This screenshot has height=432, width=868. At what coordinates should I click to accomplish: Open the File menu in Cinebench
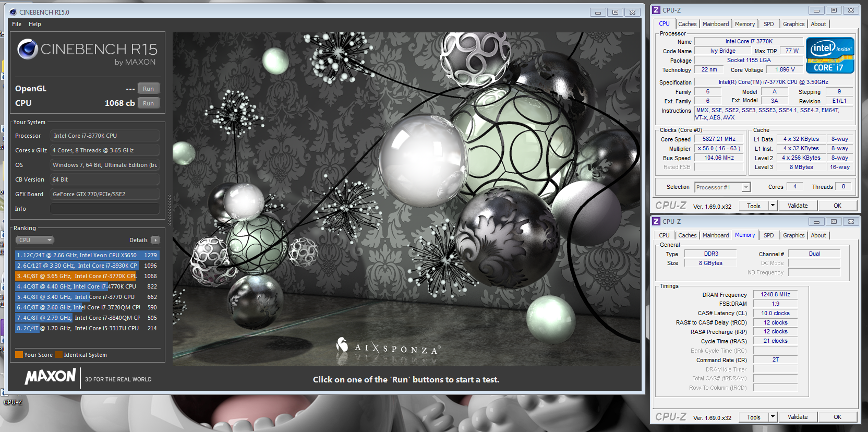pos(17,24)
